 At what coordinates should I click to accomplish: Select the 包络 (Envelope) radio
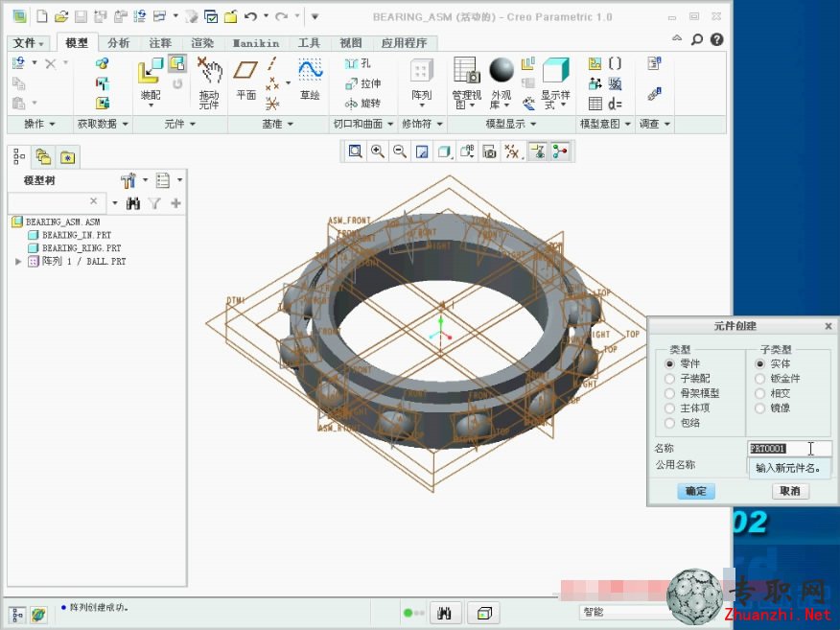[669, 423]
